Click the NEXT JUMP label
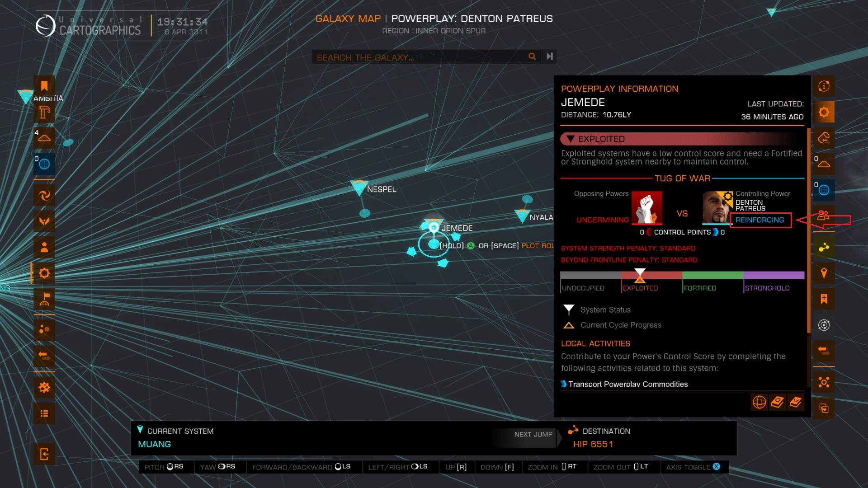This screenshot has height=488, width=868. point(533,434)
